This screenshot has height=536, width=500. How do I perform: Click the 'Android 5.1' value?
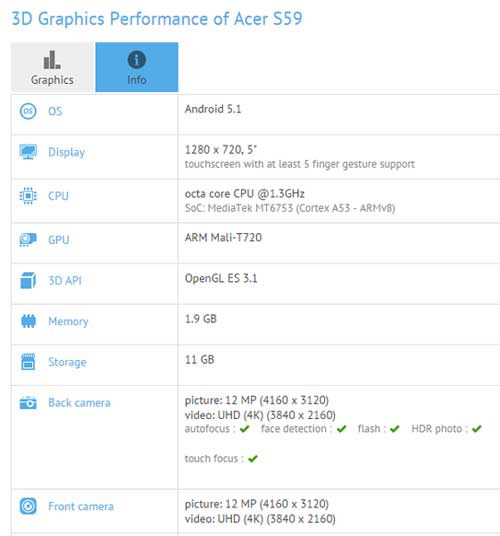(x=213, y=109)
